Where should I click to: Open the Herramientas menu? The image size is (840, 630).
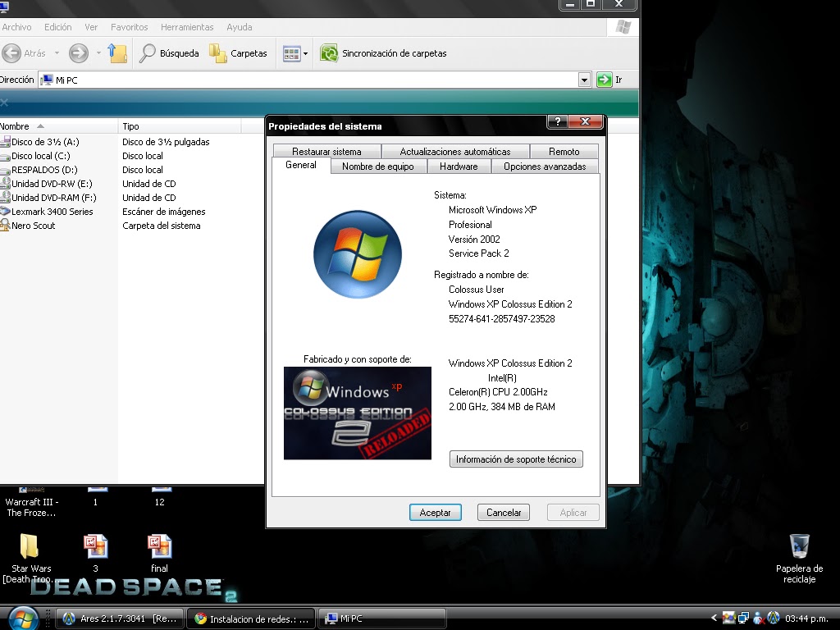(x=187, y=27)
